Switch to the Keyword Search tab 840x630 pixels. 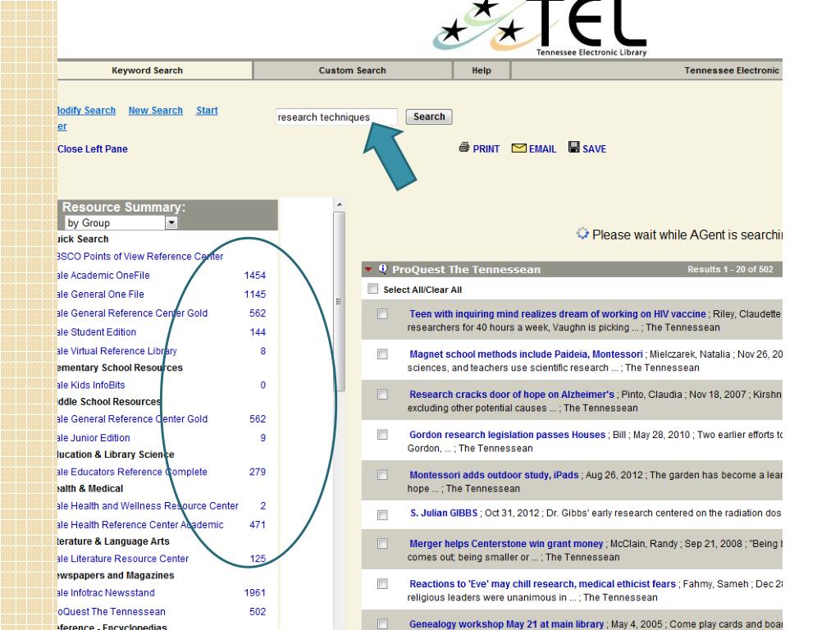coord(154,71)
